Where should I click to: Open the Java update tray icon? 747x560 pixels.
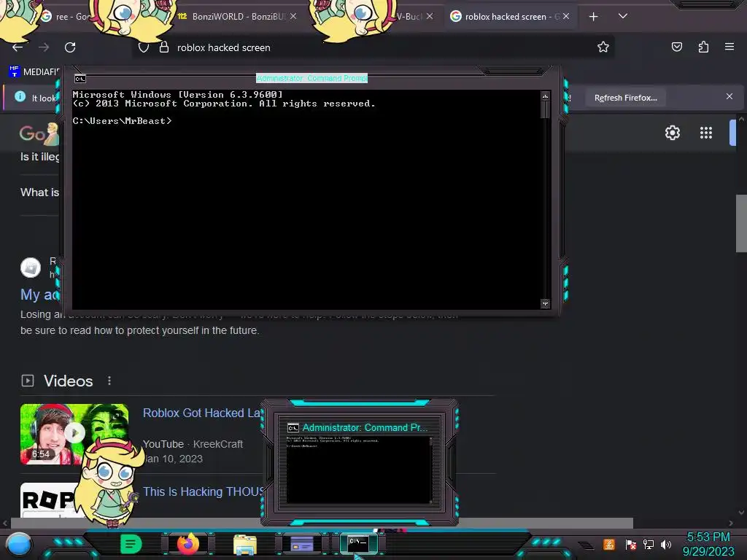tap(609, 544)
